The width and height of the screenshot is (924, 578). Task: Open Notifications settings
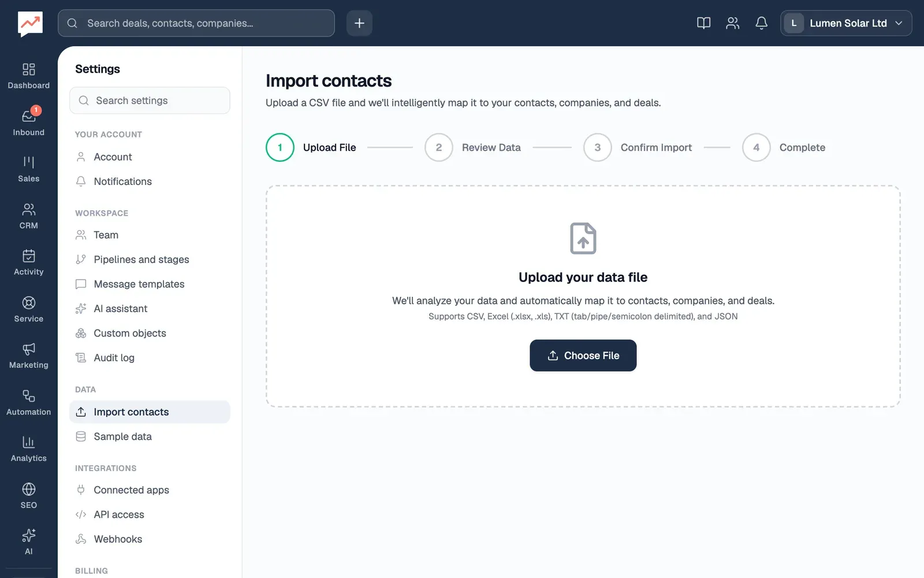(150, 181)
